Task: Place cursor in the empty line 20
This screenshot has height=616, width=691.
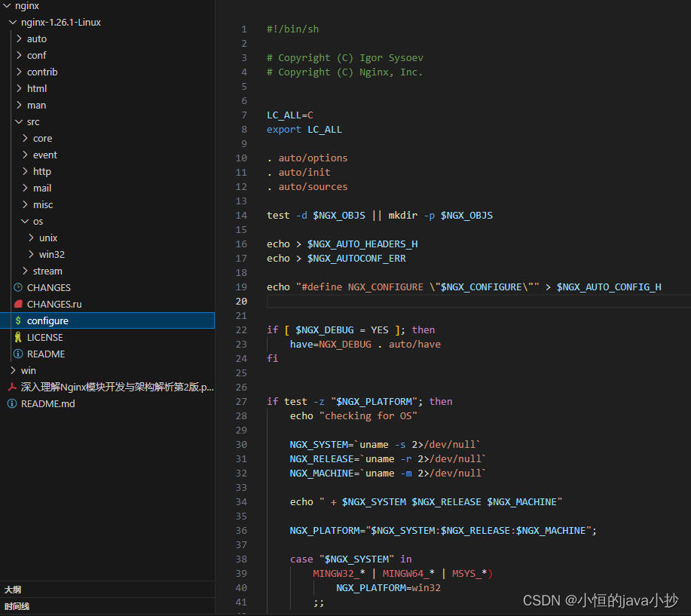Action: click(479, 301)
